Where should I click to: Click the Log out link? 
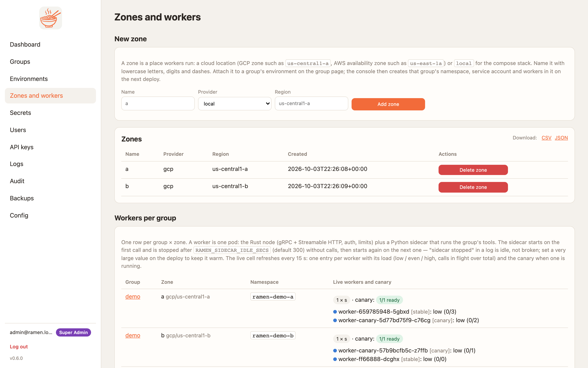(x=19, y=347)
